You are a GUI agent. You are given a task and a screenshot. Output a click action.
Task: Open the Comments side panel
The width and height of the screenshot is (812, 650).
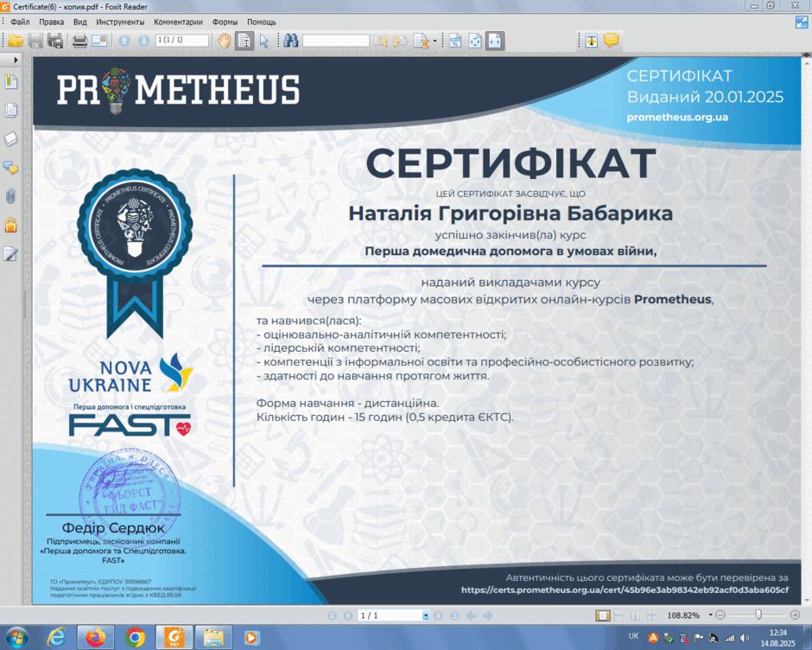tap(11, 168)
